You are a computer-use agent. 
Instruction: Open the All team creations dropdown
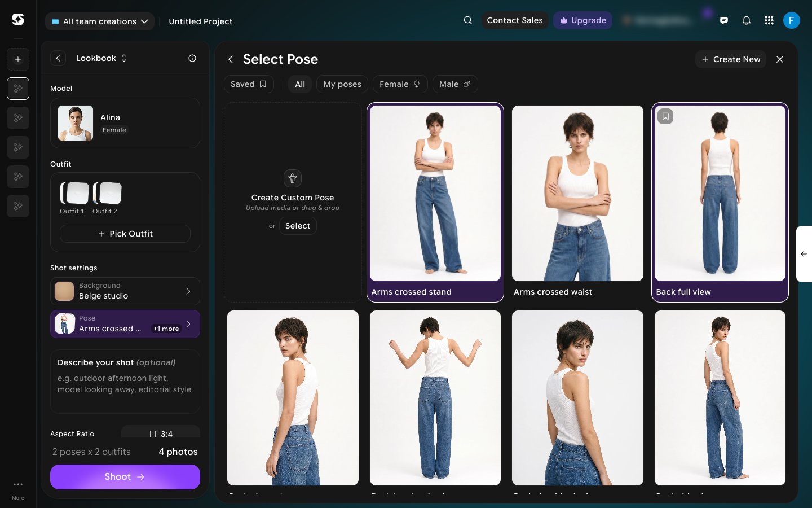pyautogui.click(x=100, y=21)
